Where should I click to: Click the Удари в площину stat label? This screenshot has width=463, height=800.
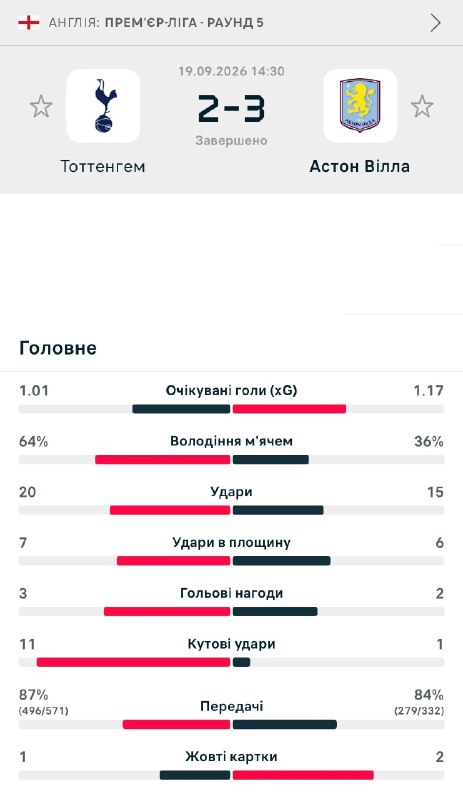231,542
